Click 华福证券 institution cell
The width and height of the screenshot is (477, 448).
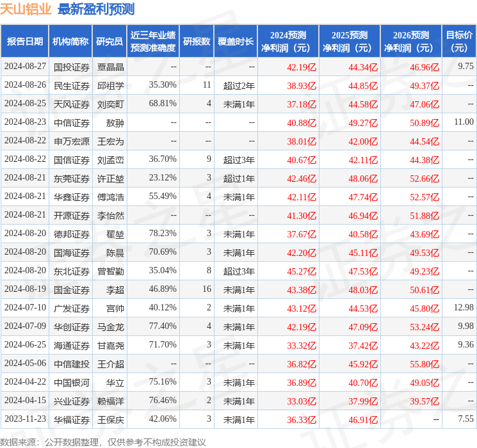(x=72, y=420)
